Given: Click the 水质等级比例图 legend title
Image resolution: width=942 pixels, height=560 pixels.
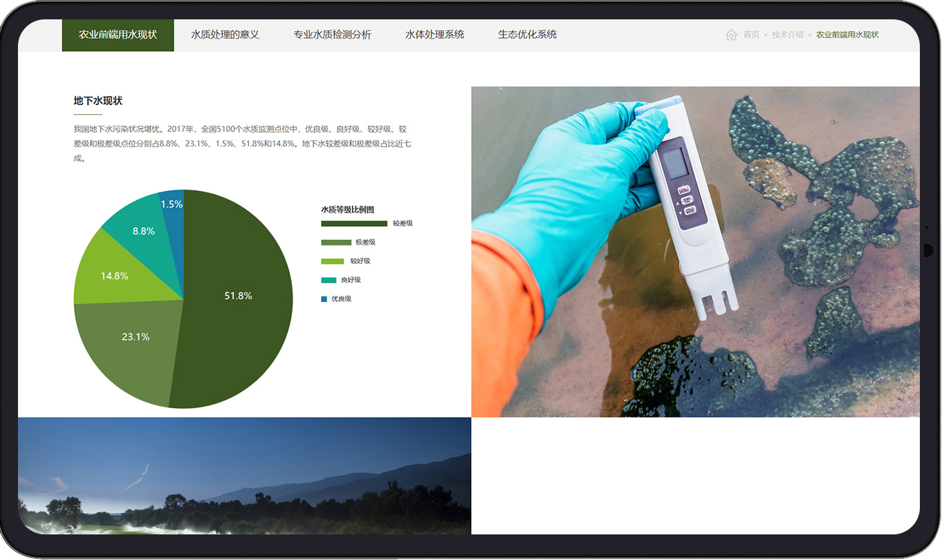Looking at the screenshot, I should point(347,209).
